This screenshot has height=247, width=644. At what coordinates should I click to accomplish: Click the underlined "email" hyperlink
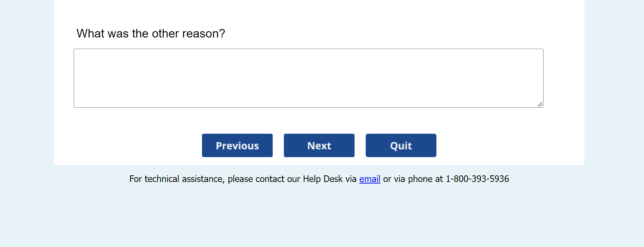369,179
